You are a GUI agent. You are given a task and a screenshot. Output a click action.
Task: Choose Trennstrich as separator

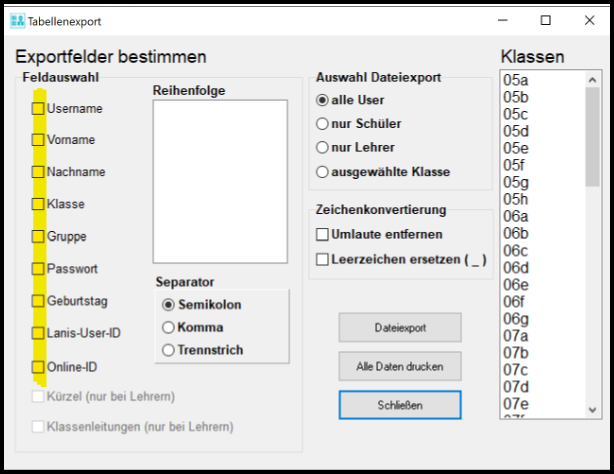point(168,350)
